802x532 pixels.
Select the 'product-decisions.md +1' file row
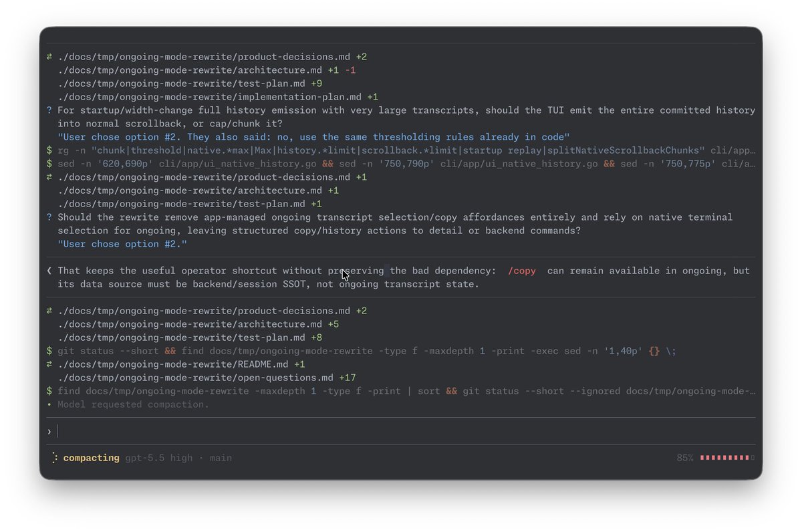213,177
